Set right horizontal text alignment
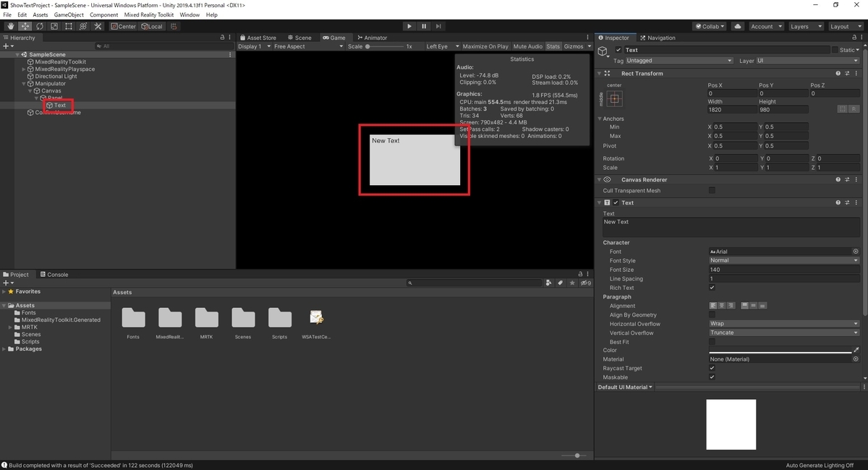Screen dimensions: 868x470 731,306
